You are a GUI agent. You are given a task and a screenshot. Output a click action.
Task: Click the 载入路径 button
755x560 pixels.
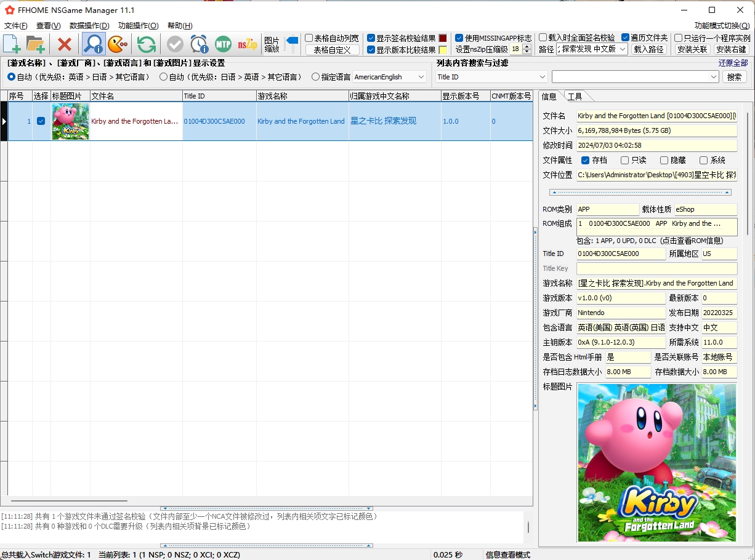point(649,49)
